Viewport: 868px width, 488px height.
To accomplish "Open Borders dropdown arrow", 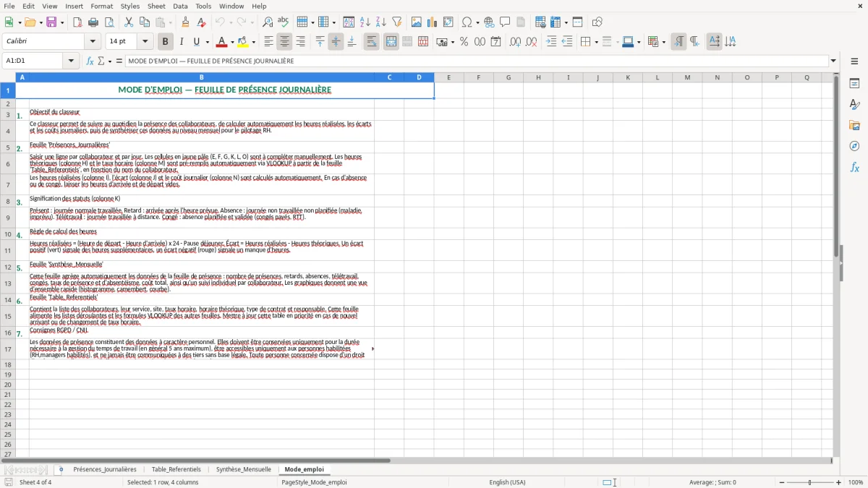I will point(596,42).
